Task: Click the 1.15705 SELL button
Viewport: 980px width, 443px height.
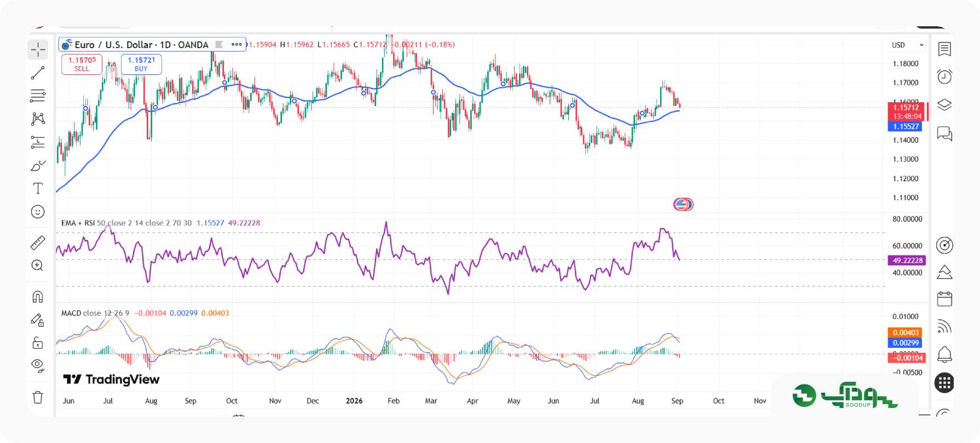Action: pos(82,64)
